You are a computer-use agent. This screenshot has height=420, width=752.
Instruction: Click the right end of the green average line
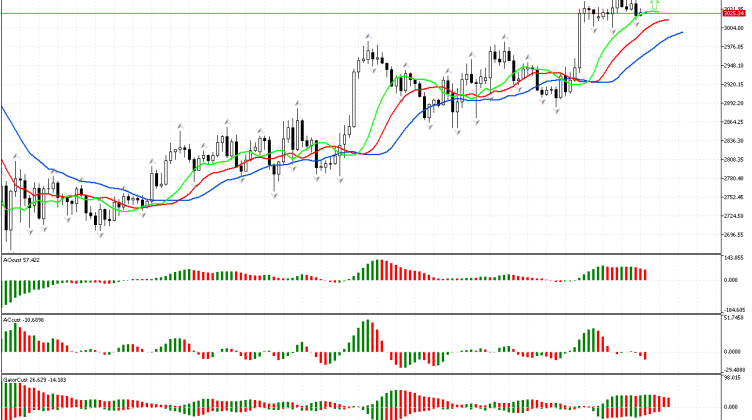pos(658,12)
